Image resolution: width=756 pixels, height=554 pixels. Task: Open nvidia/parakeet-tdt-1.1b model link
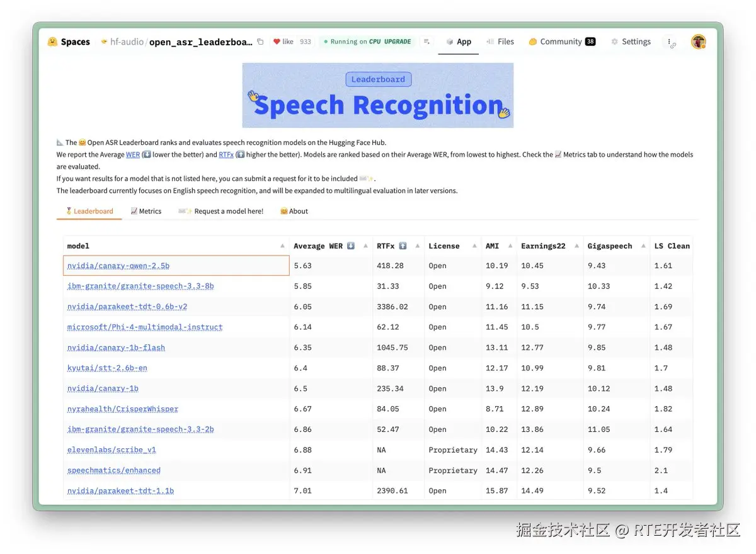120,490
